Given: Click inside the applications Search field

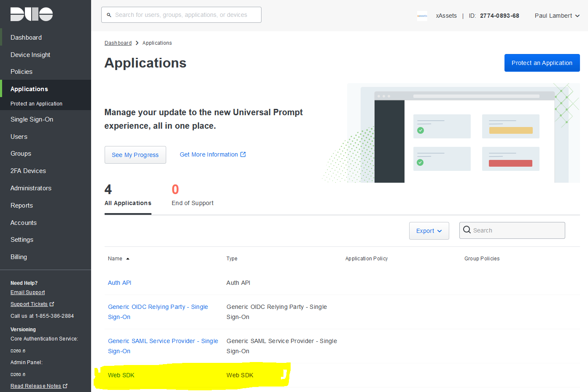Looking at the screenshot, I should (x=515, y=230).
